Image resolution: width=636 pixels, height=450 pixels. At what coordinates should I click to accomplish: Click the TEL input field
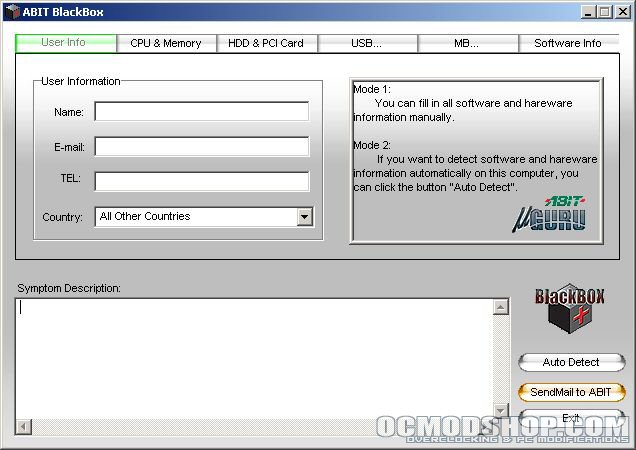(x=202, y=181)
